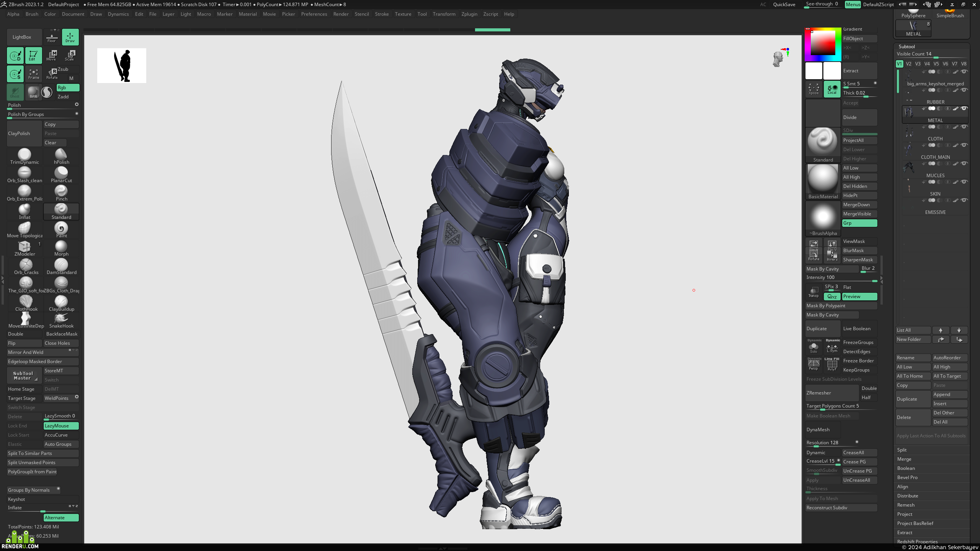Toggle visibility eye of METAL subtool
980x551 pixels.
(964, 109)
